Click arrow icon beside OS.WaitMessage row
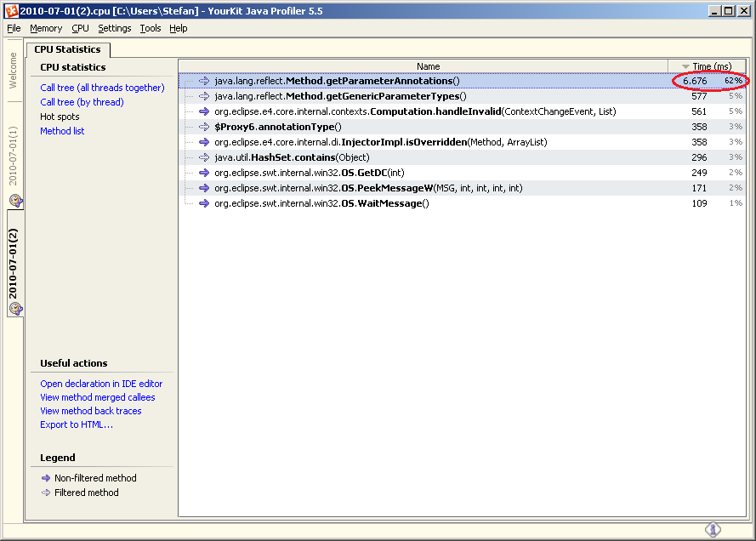 point(204,203)
